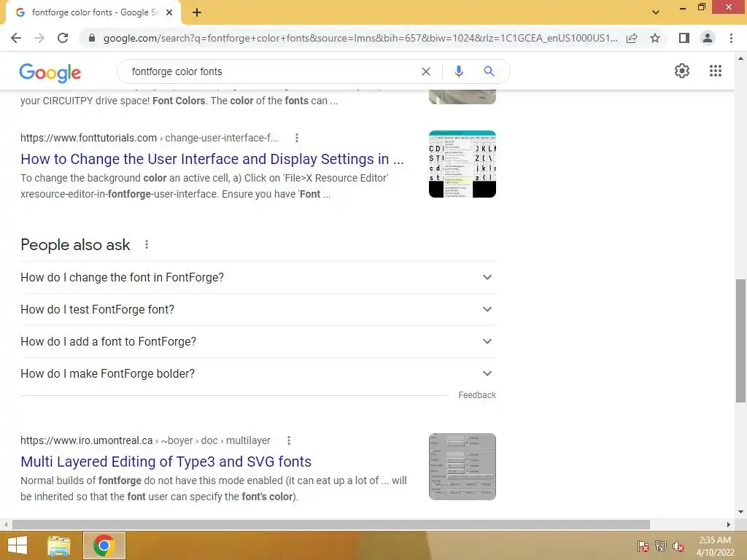Open Action Center flag in system tray
Image resolution: width=747 pixels, height=560 pixels.
pos(643,546)
